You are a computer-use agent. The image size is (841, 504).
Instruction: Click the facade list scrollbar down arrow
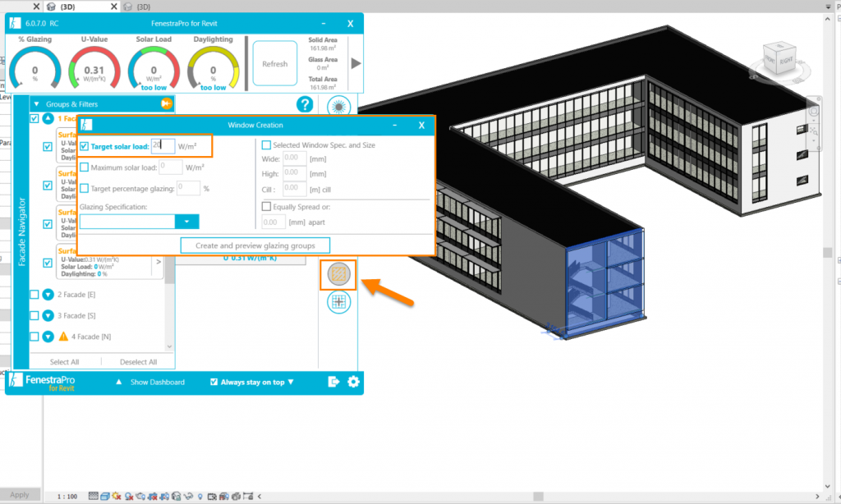coord(169,346)
